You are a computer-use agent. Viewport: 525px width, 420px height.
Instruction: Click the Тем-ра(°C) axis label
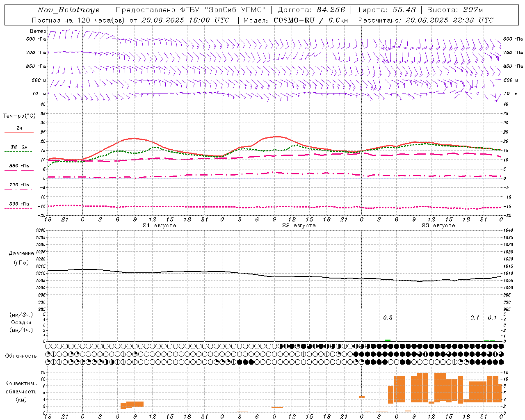[x=19, y=116]
